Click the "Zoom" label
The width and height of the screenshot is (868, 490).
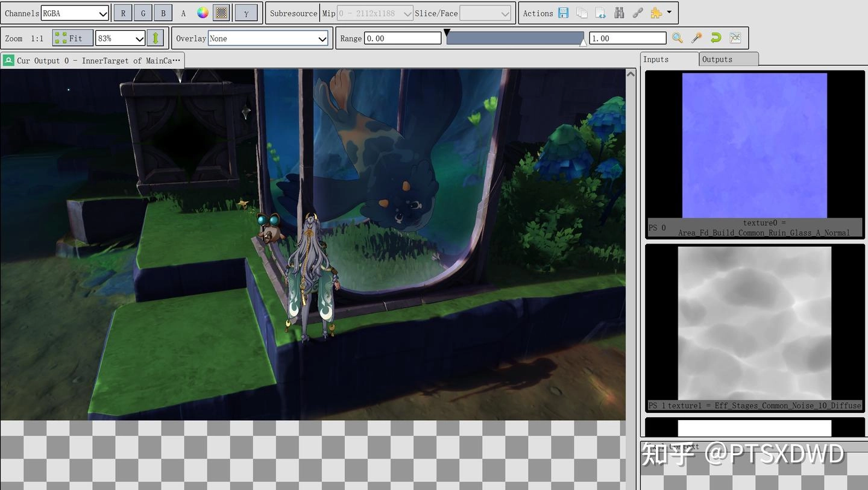coord(14,39)
